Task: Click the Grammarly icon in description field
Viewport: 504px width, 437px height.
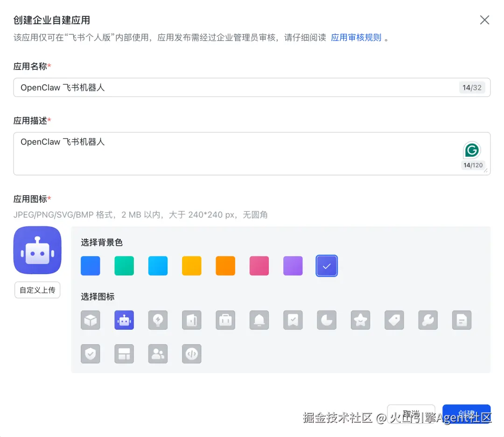Action: click(472, 150)
